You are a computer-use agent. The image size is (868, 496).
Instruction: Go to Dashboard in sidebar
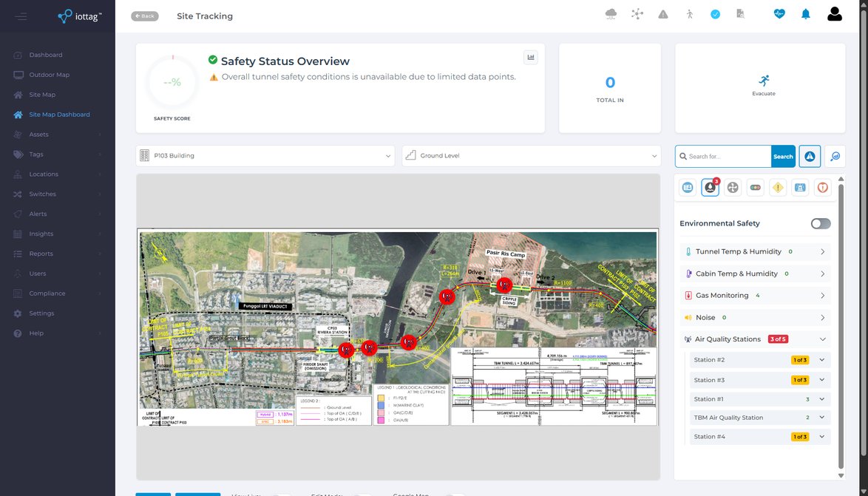pyautogui.click(x=45, y=55)
